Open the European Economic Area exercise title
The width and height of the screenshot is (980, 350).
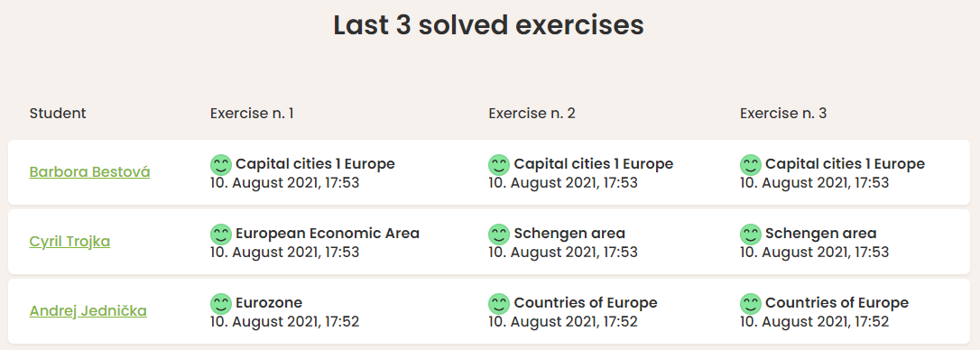pyautogui.click(x=328, y=233)
